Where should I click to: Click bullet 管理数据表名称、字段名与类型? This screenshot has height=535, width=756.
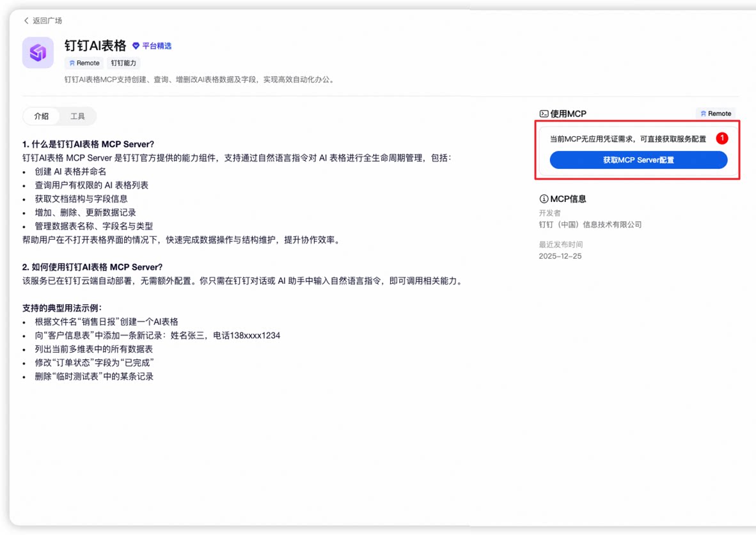point(93,226)
